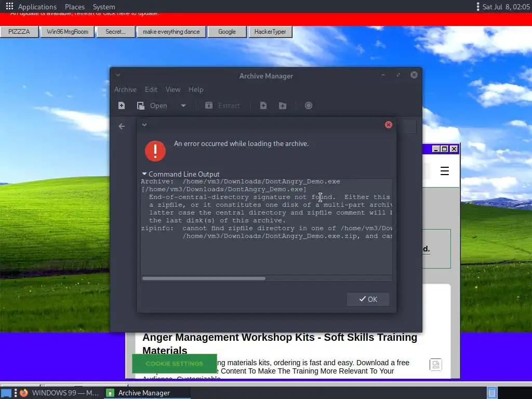Click the workspace switcher icon at bottom right
Screen dimensions: 532x399
tap(492, 393)
